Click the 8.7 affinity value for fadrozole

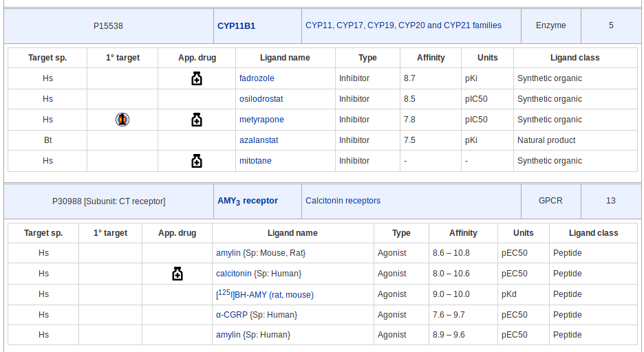[x=409, y=78]
